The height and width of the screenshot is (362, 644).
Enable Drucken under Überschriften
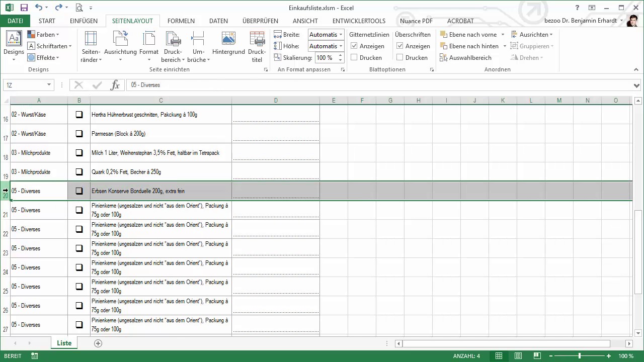point(400,58)
